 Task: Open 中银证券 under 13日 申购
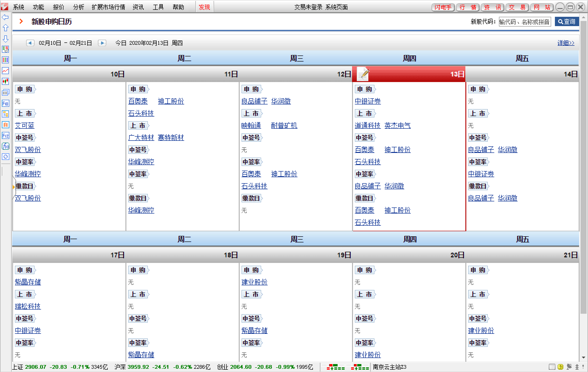pos(368,101)
